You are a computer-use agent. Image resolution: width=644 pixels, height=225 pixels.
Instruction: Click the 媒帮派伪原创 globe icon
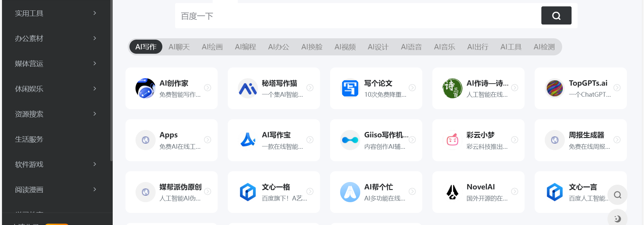click(146, 192)
